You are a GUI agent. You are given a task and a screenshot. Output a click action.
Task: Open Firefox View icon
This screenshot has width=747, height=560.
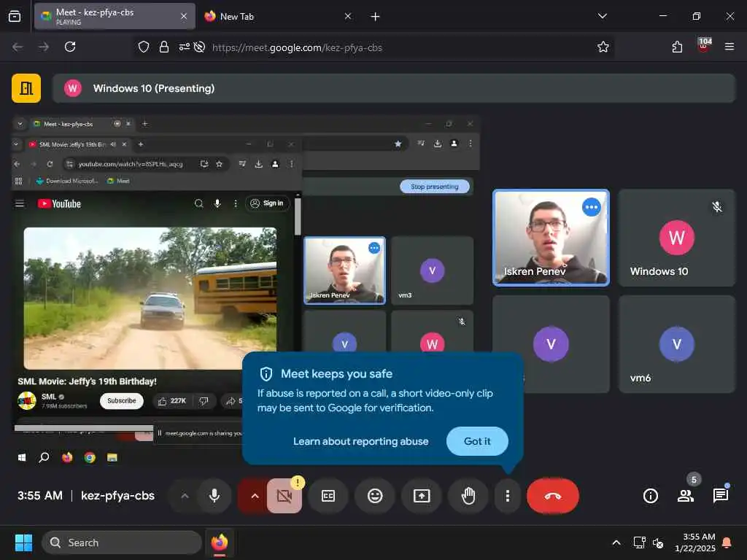click(15, 16)
